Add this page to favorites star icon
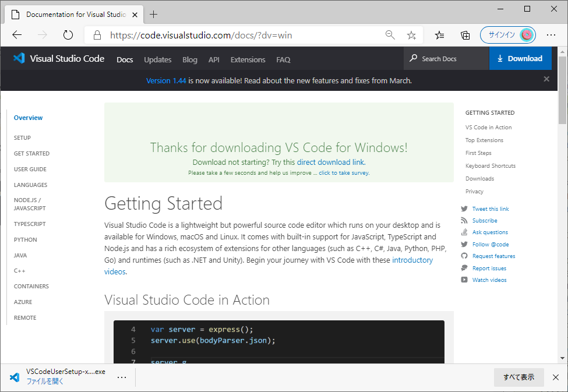This screenshot has width=568, height=392. click(411, 35)
